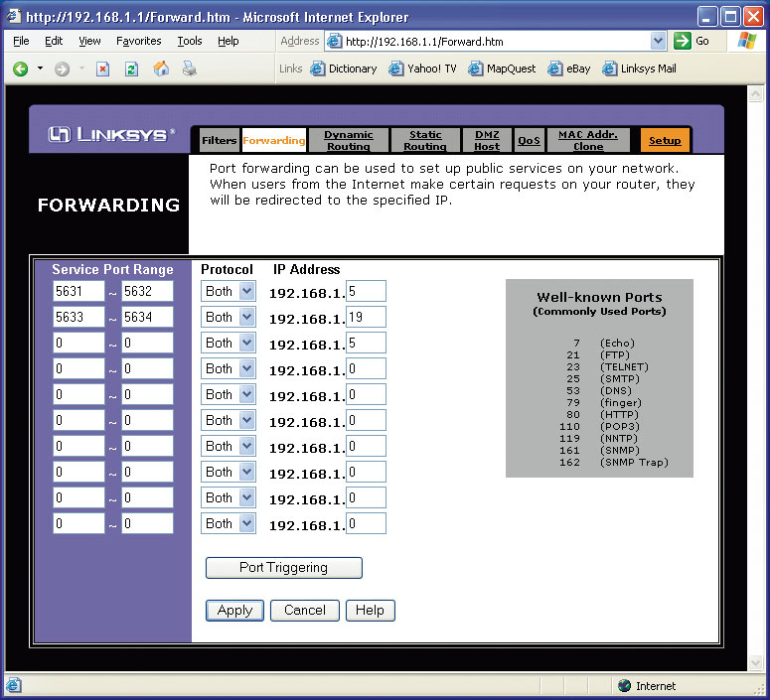Click the Port Triggering button
The height and width of the screenshot is (700, 770).
pyautogui.click(x=284, y=568)
